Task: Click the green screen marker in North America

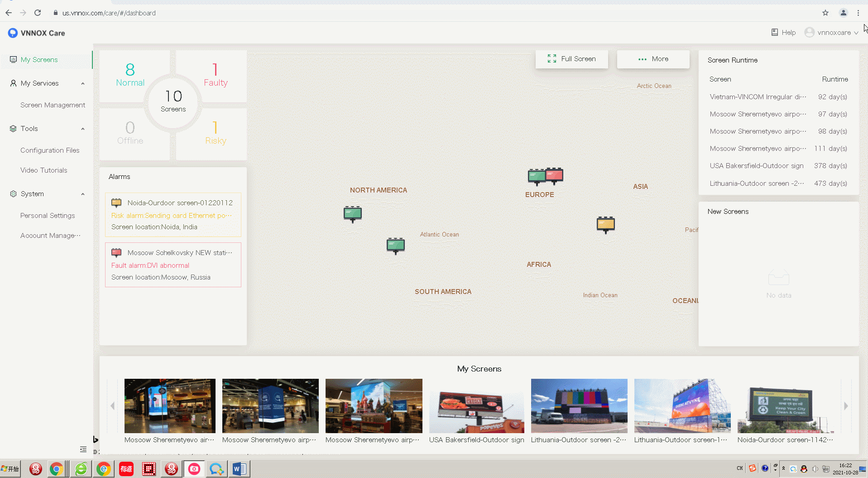Action: coord(352,213)
